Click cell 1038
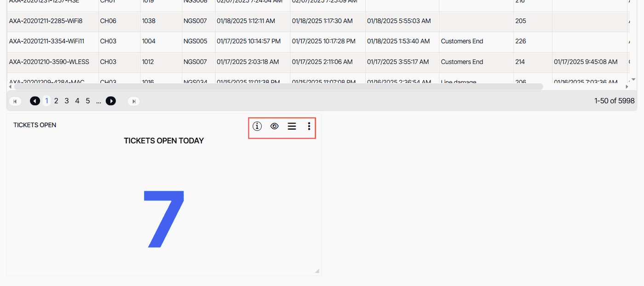 coord(161,21)
